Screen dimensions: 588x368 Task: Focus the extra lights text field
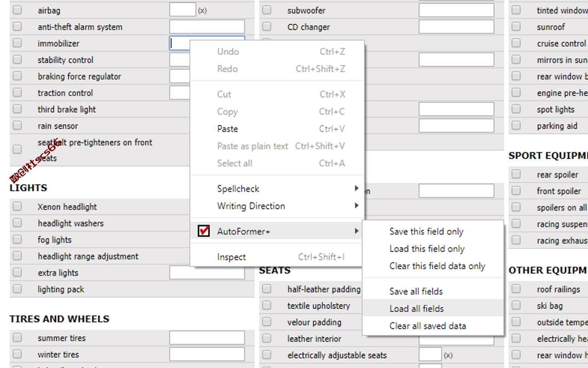[x=207, y=273]
